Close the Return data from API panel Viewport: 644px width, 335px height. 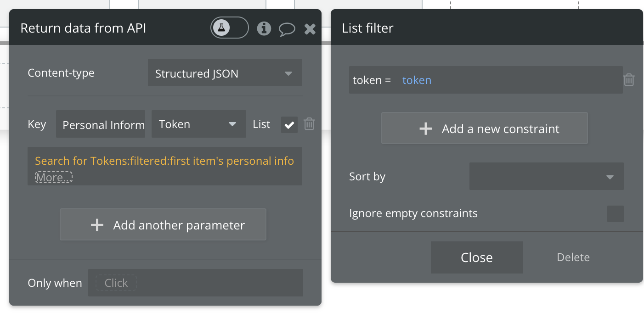coord(310,29)
